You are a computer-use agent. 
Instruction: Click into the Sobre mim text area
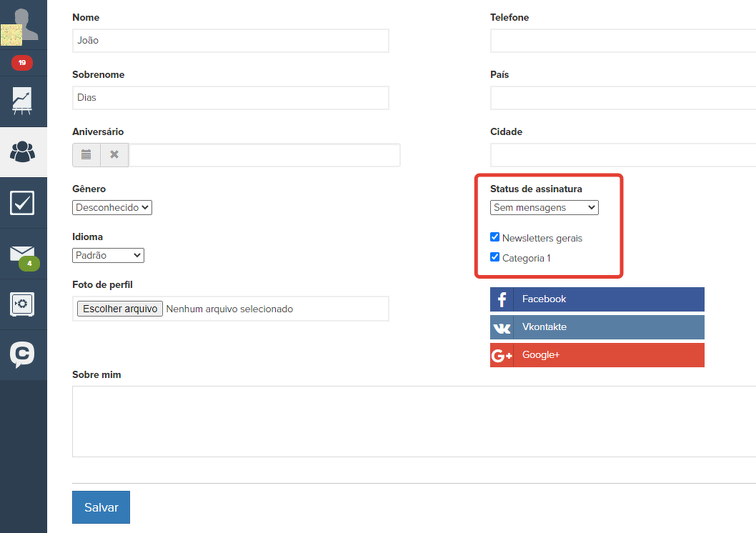click(x=414, y=421)
